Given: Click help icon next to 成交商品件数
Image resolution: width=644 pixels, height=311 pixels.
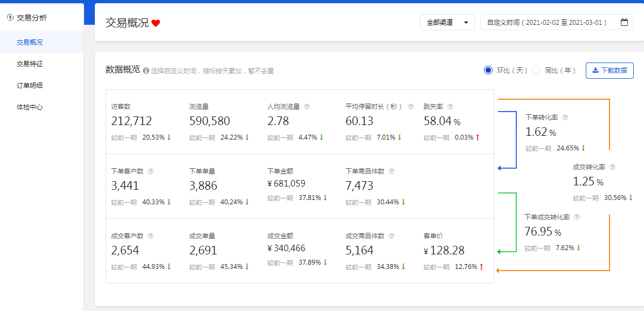Looking at the screenshot, I should click(391, 236).
